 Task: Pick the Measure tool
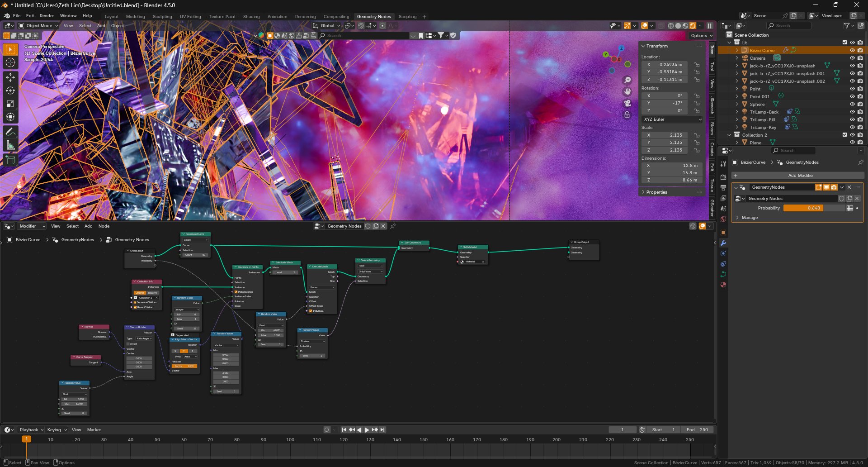click(x=10, y=145)
